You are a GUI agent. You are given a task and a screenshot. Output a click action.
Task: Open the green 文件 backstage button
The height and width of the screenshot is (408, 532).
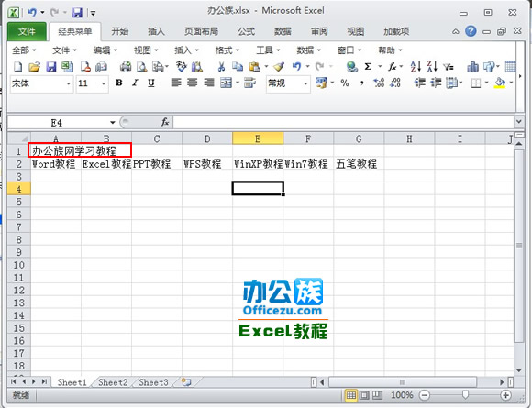point(27,31)
